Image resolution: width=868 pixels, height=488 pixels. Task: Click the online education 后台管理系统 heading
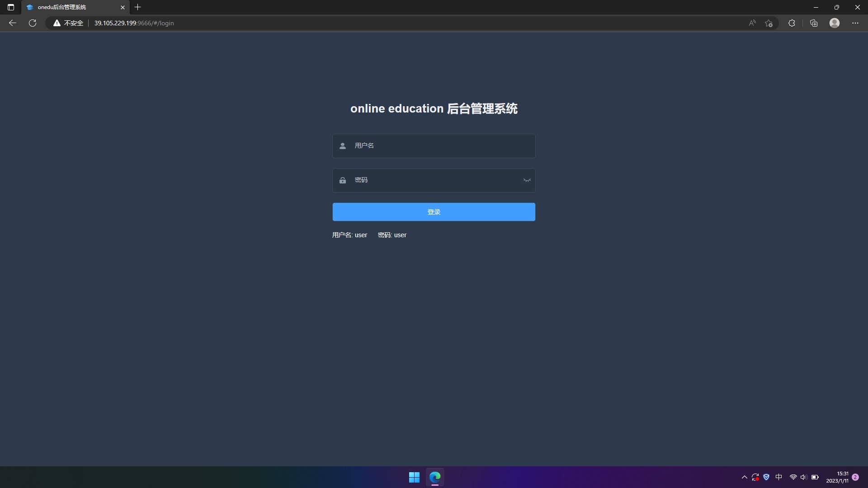click(434, 108)
